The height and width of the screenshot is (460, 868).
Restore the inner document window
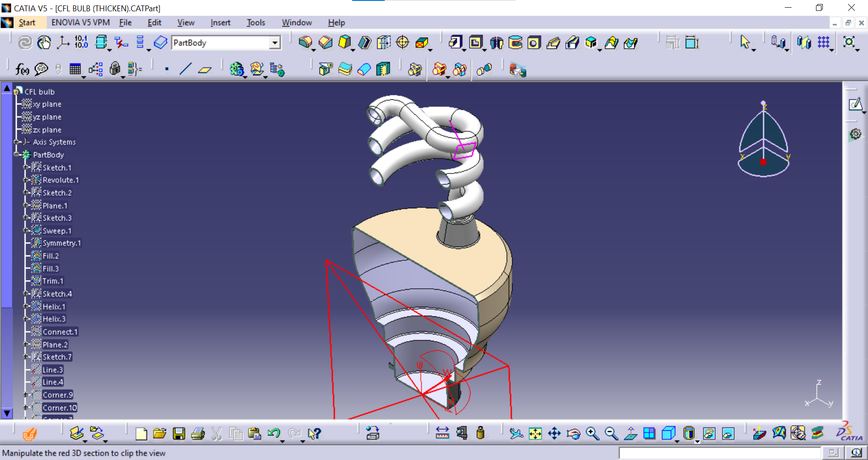coord(848,23)
